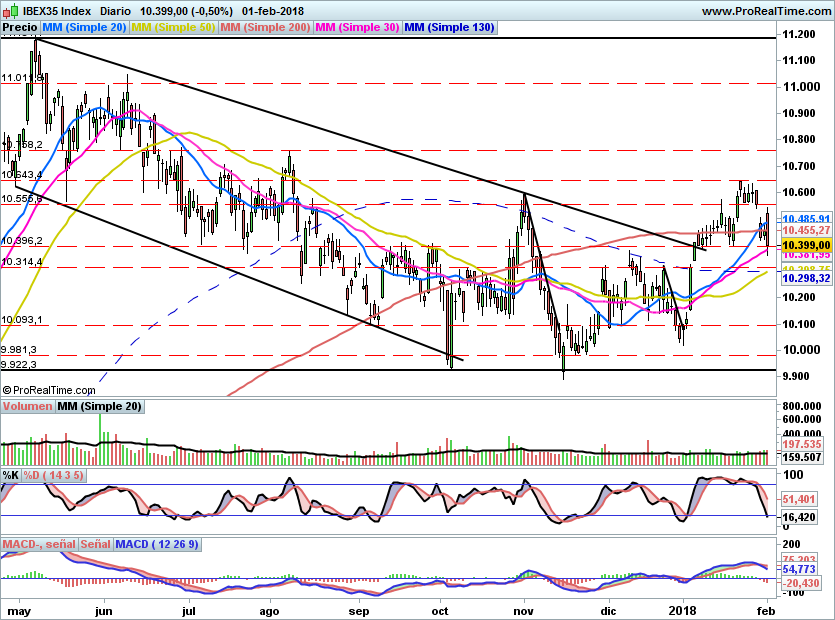Select the MM (Simple 130) indicator label
835x620 pixels.
tap(449, 28)
